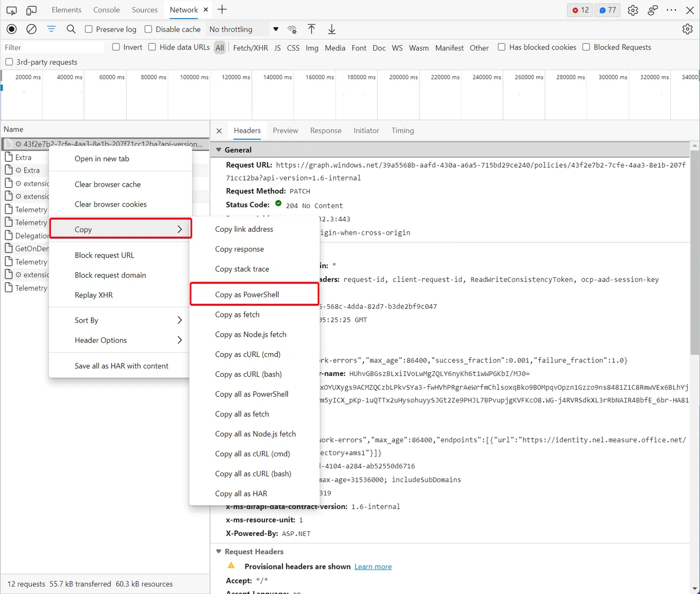Enable Disable cache checkbox
Image resolution: width=700 pixels, height=594 pixels.
tap(148, 29)
